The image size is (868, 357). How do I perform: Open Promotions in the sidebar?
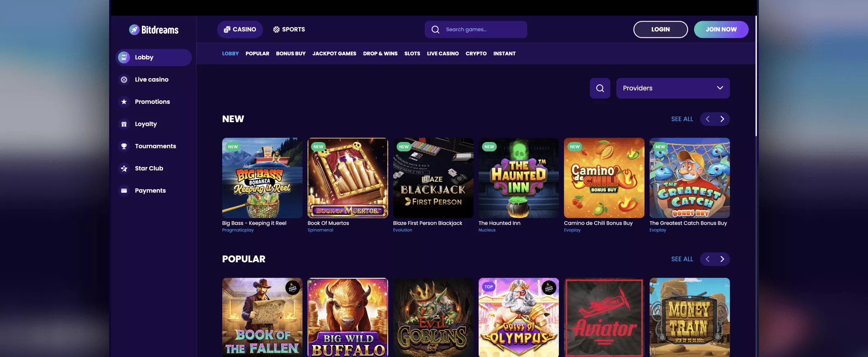point(154,102)
